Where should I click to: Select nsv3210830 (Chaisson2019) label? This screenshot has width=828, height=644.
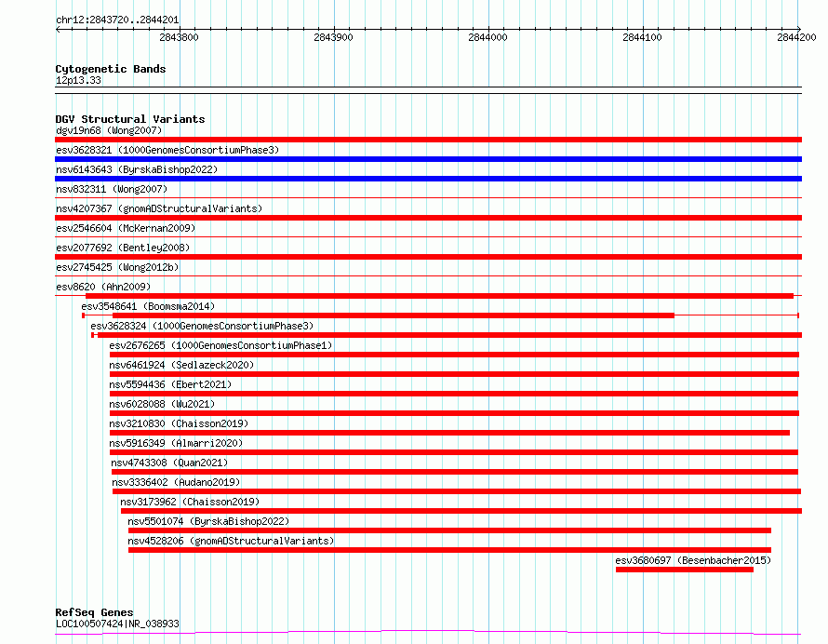coord(179,423)
